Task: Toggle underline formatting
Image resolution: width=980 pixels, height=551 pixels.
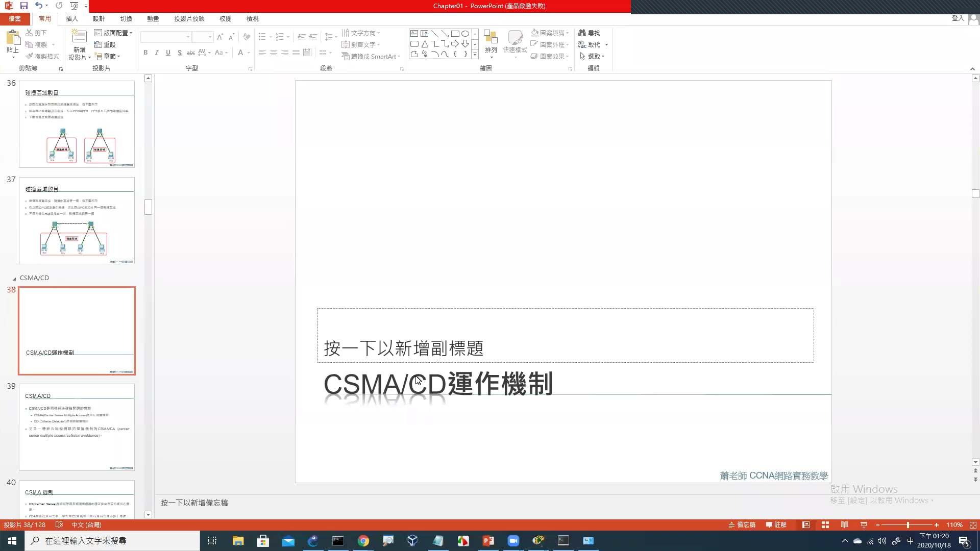Action: click(x=168, y=53)
